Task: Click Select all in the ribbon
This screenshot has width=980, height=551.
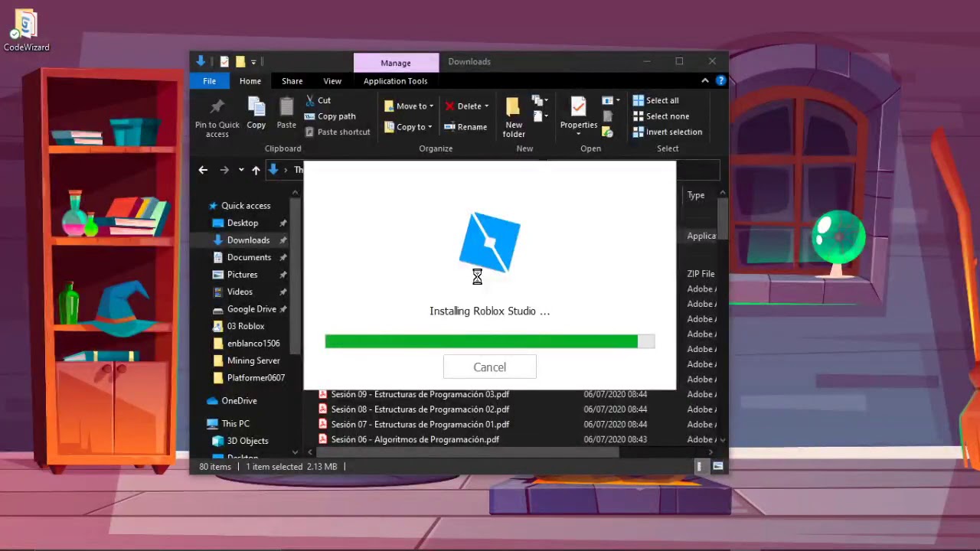Action: [x=656, y=100]
